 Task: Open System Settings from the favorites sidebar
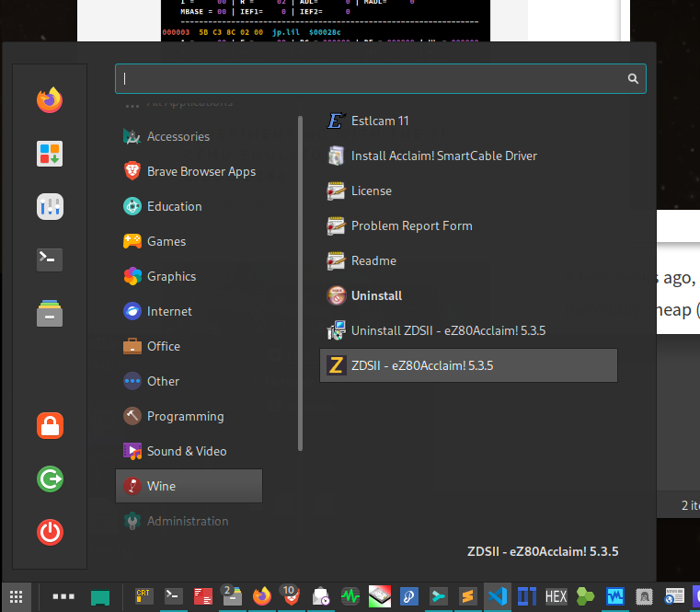[50, 207]
